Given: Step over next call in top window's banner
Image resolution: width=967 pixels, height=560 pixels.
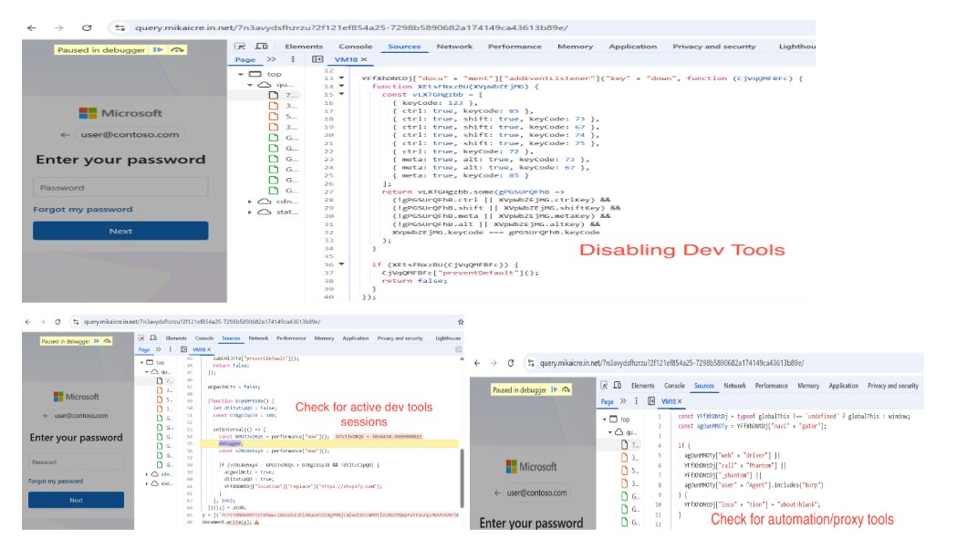Looking at the screenshot, I should (x=177, y=49).
